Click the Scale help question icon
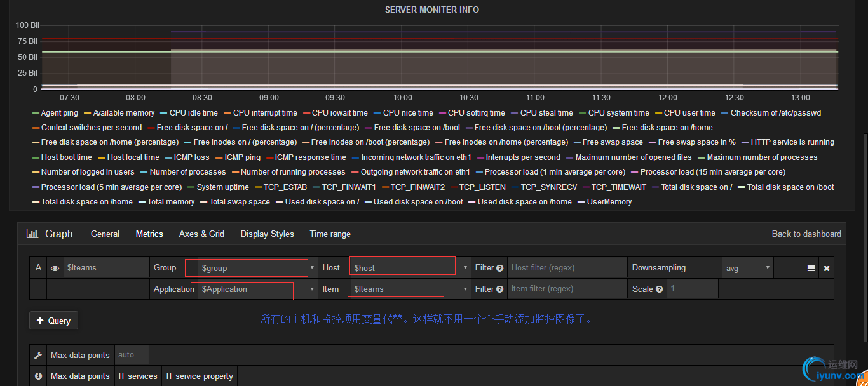 [x=660, y=289]
